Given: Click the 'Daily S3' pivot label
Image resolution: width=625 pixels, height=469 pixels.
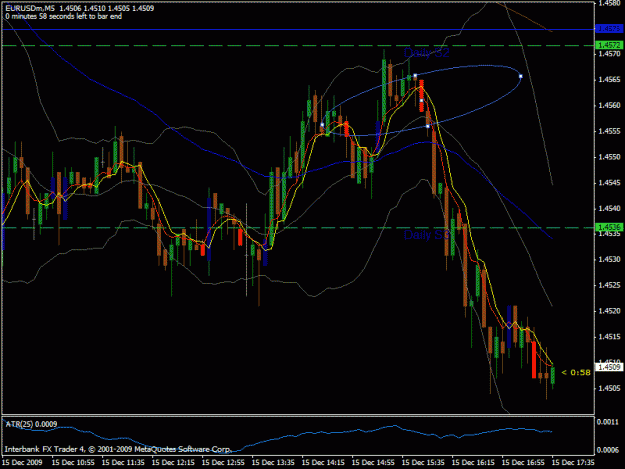Looking at the screenshot, I should (x=426, y=235).
